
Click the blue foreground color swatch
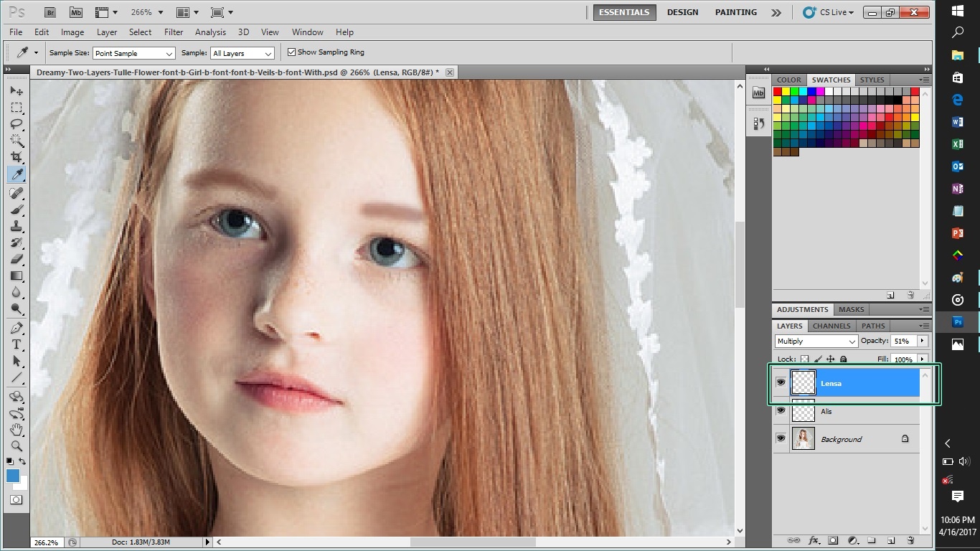(x=13, y=476)
